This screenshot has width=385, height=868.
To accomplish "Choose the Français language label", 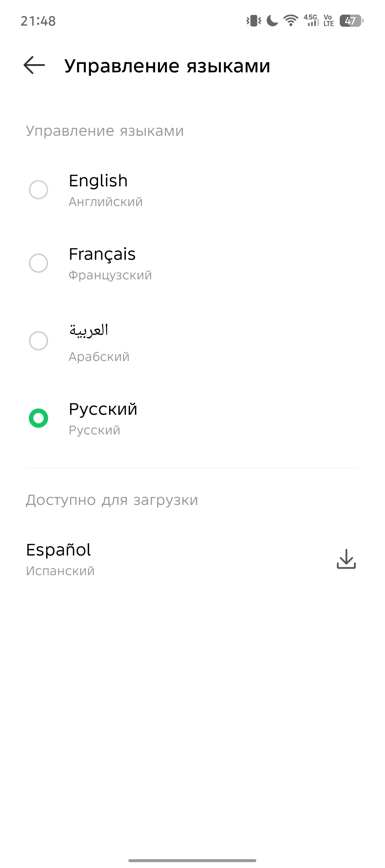I will point(102,254).
